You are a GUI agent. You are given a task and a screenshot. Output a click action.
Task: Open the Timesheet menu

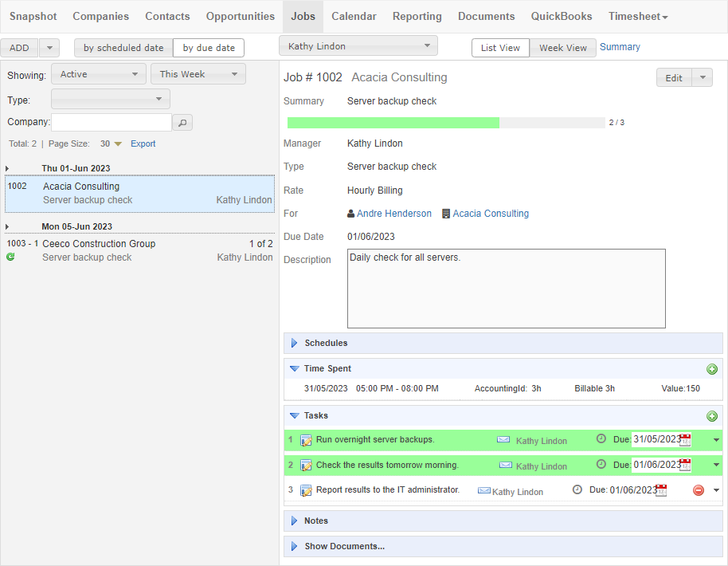pos(638,16)
